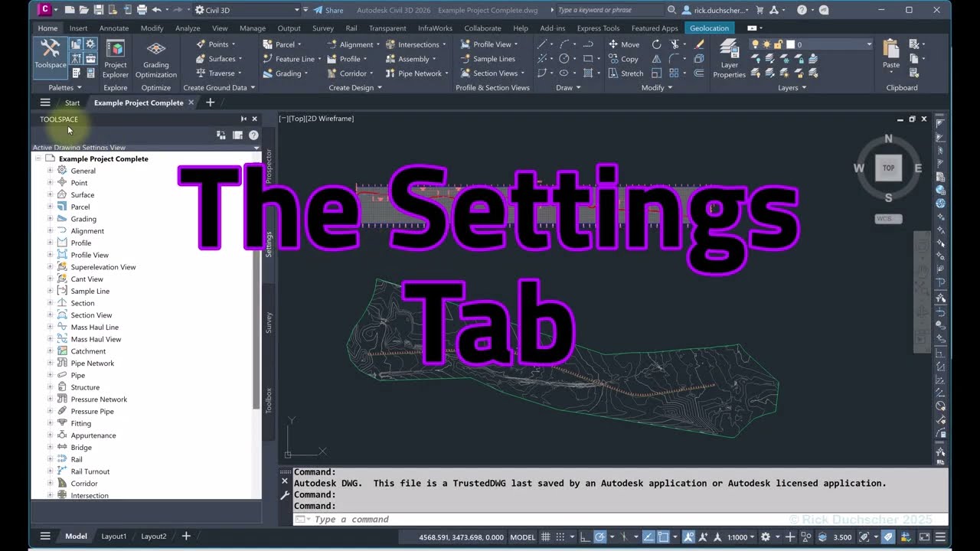Select the Corridor item in settings tree
Image resolution: width=980 pixels, height=551 pixels.
tap(84, 483)
